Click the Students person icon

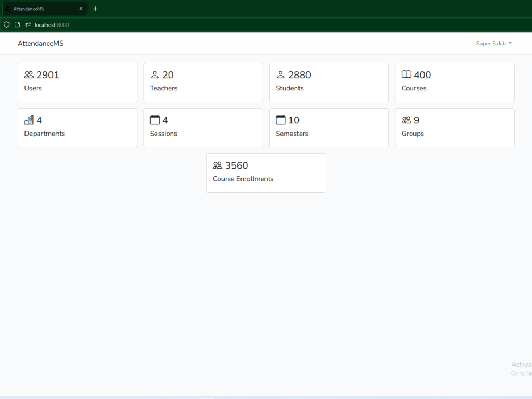(281, 74)
